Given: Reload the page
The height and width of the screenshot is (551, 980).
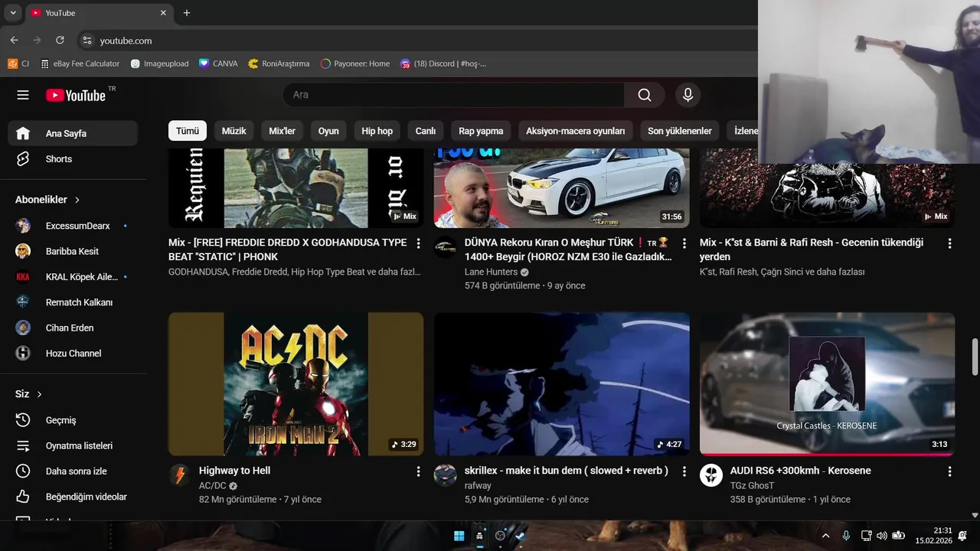Looking at the screenshot, I should pos(60,40).
